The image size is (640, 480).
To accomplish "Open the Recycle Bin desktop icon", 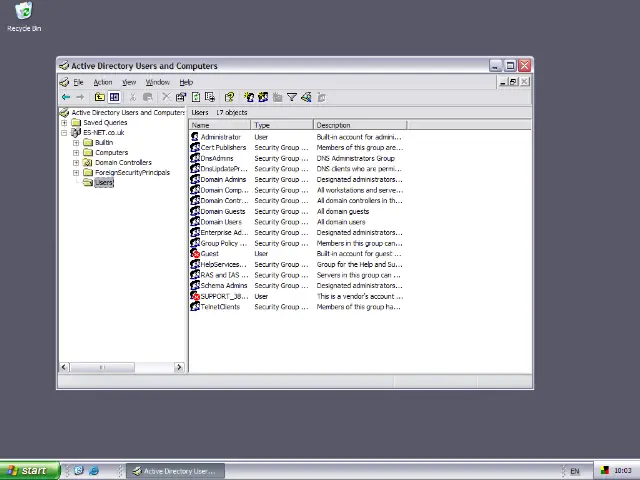I will click(24, 17).
